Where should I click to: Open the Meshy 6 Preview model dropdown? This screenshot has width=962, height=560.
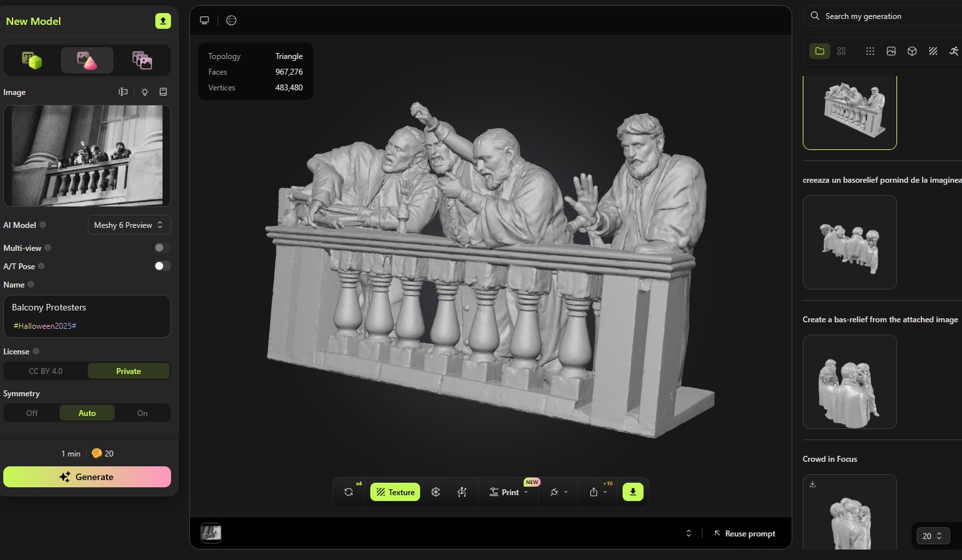pos(129,225)
